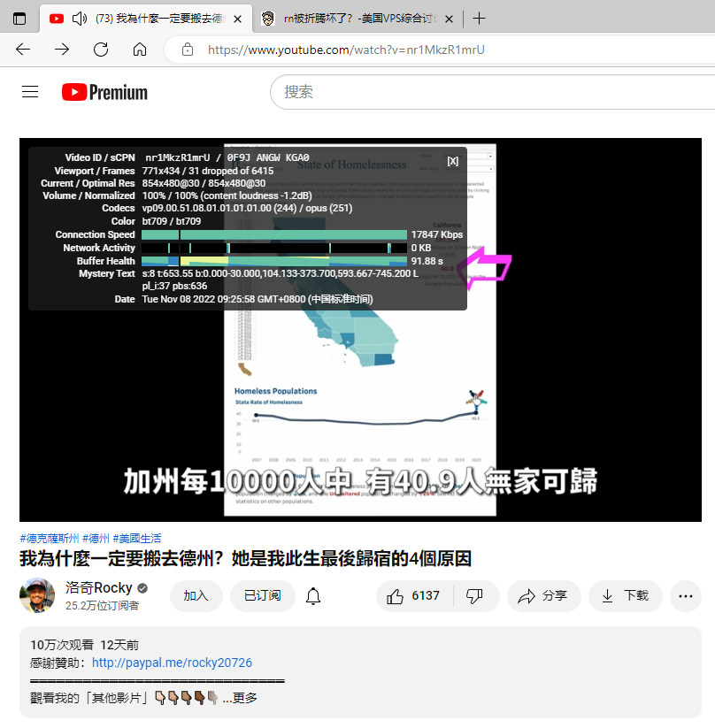Click the video title text
The width and height of the screenshot is (715, 728).
coord(245,558)
